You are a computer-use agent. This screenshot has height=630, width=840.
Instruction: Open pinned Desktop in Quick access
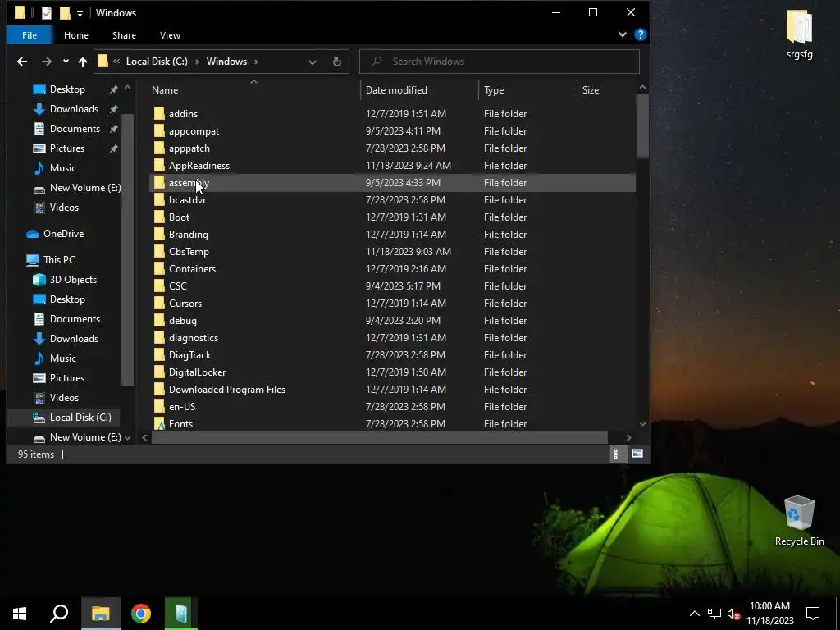coord(67,89)
